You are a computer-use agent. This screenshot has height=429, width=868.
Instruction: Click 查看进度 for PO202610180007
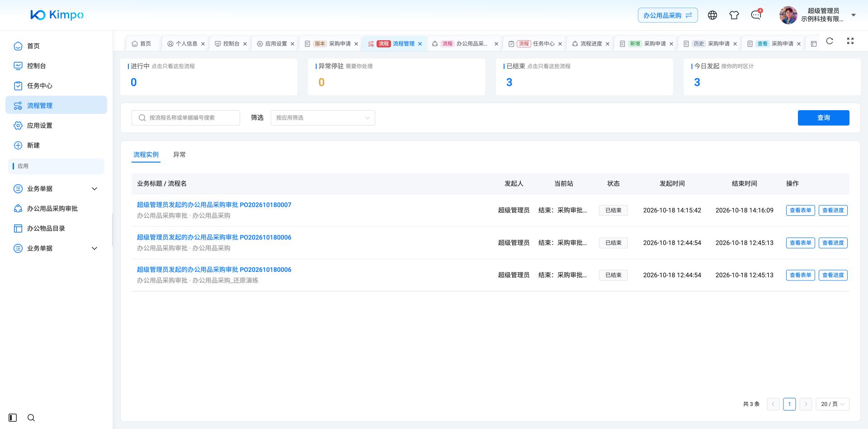[833, 210]
